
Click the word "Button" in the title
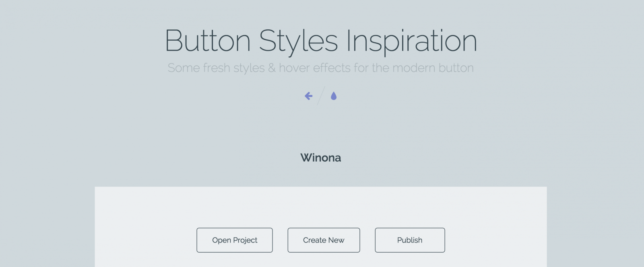click(x=208, y=41)
